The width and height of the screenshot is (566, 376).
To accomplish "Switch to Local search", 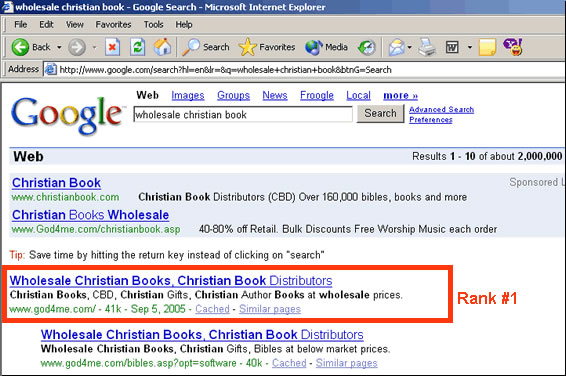I will pos(358,95).
